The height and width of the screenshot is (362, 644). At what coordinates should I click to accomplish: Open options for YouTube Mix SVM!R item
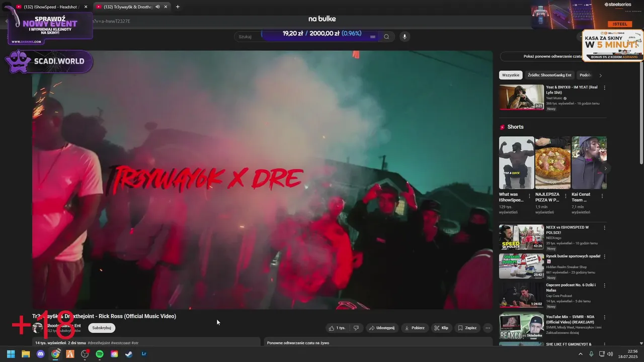click(604, 317)
